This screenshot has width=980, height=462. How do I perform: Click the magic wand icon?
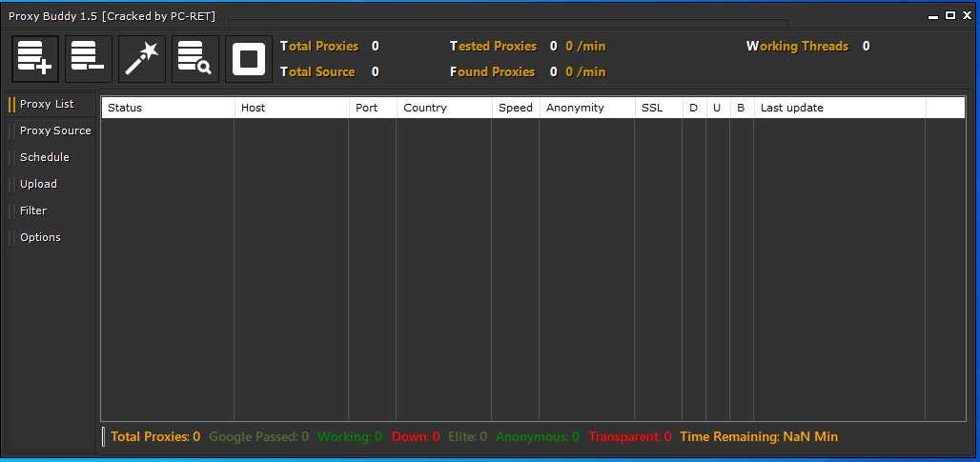tap(142, 59)
